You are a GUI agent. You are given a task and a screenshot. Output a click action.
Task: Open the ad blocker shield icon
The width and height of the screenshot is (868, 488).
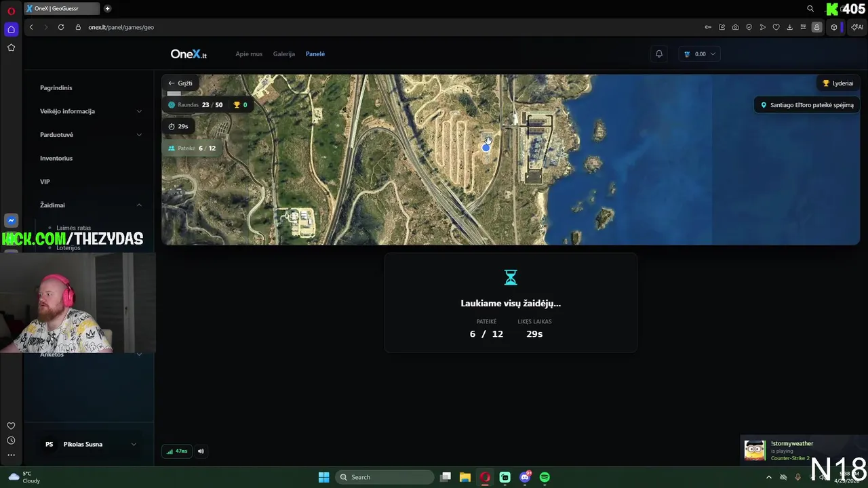(x=749, y=27)
